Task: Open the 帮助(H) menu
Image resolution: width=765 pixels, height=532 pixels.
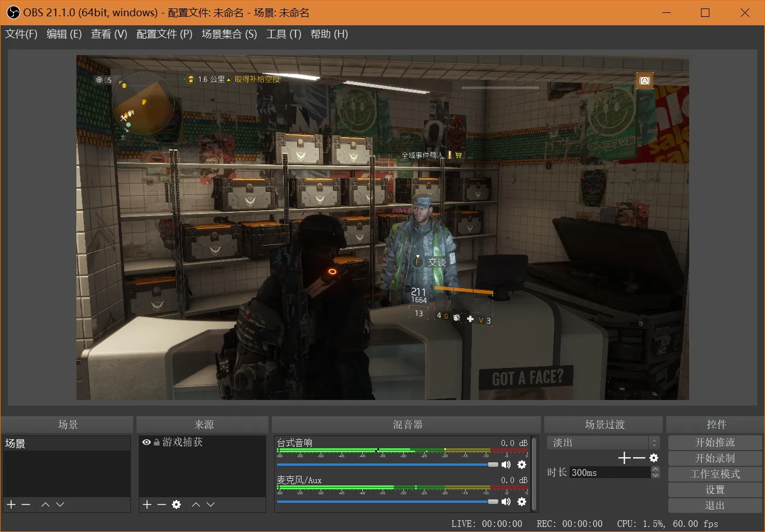Action: tap(329, 34)
